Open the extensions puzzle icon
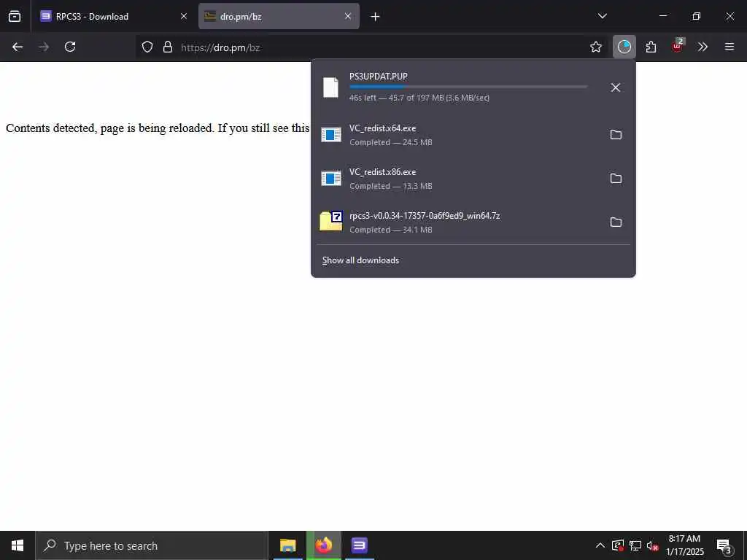 (x=651, y=47)
